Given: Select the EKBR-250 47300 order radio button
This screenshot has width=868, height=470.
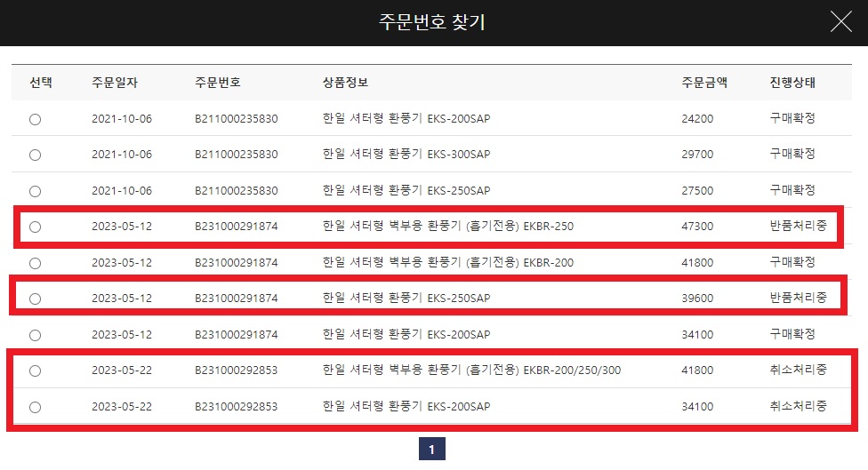Looking at the screenshot, I should [x=35, y=227].
